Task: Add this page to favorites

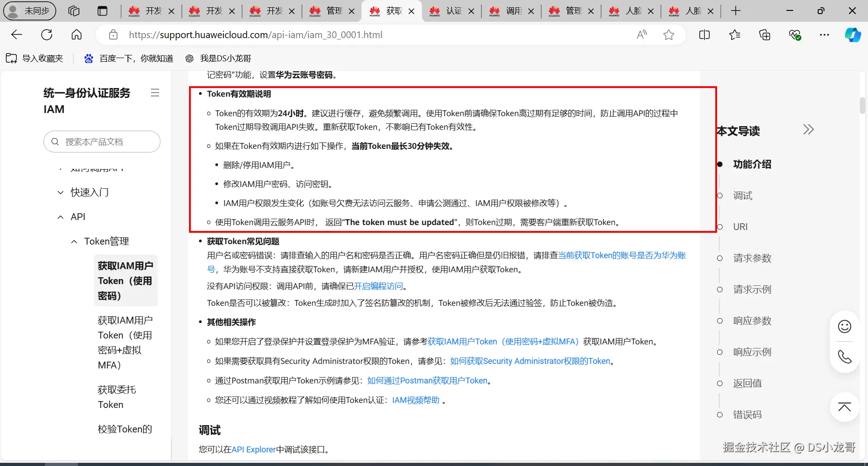Action: tap(669, 35)
